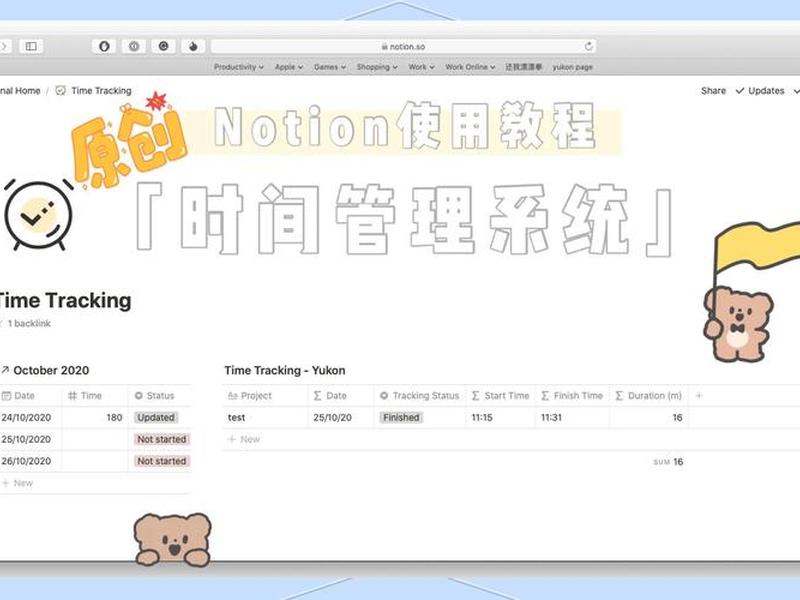Select the 25/10/2020 date cell in October table

point(31,439)
